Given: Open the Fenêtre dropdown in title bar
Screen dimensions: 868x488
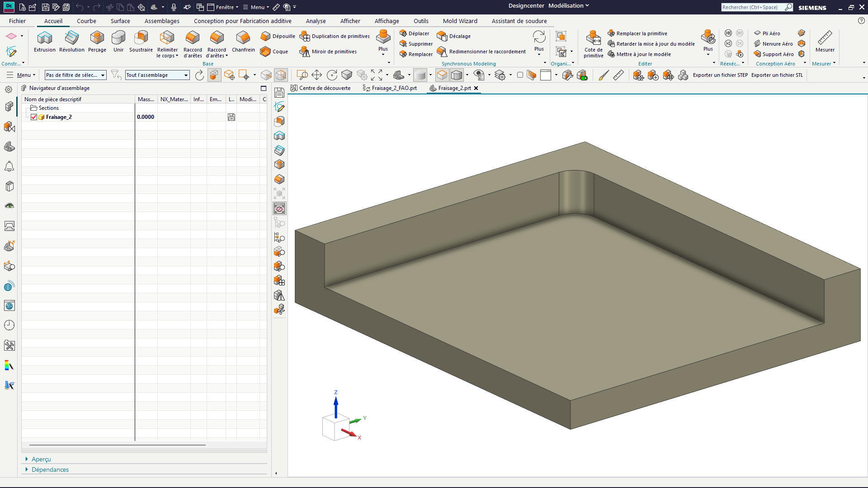Looking at the screenshot, I should click(223, 7).
